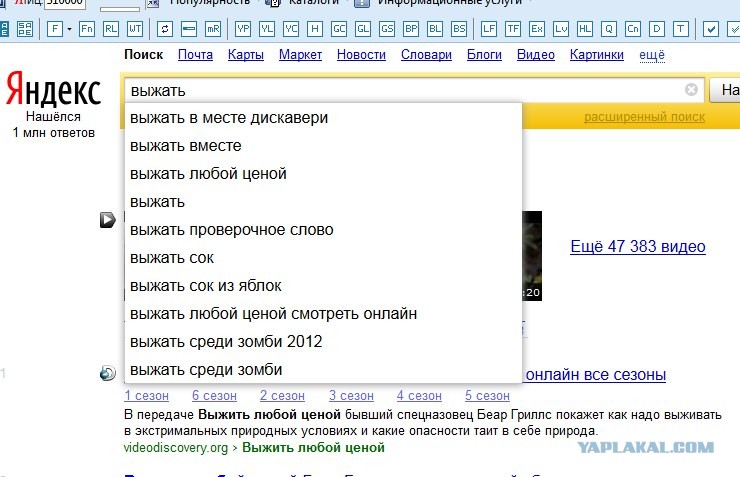The image size is (740, 477).
Task: Click the BP toolbar icon
Action: (411, 29)
